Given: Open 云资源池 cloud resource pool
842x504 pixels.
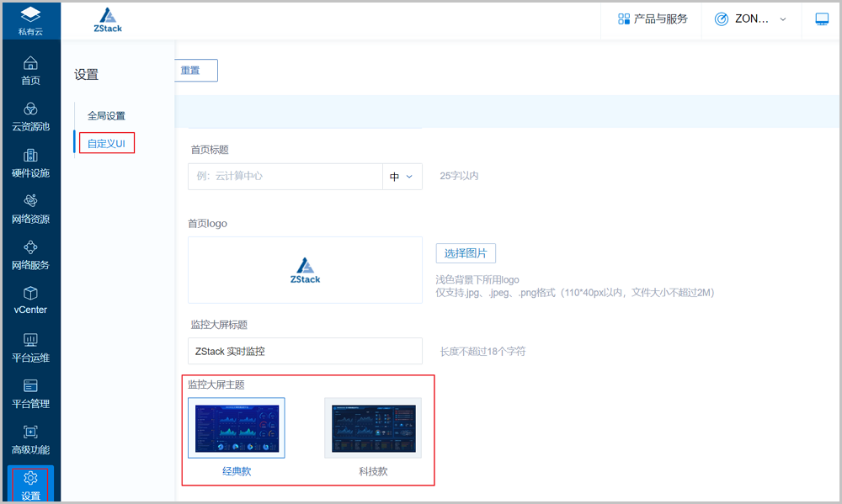Looking at the screenshot, I should click(30, 117).
